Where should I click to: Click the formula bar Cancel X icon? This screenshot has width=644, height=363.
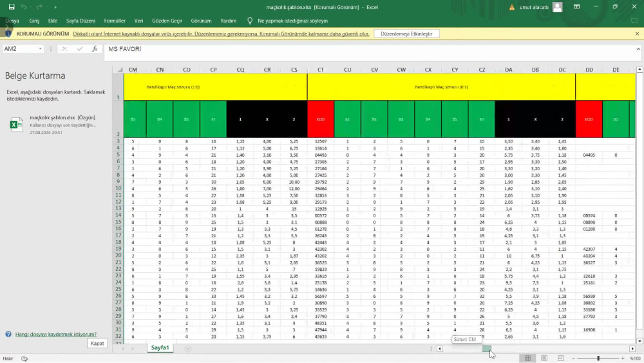pyautogui.click(x=64, y=49)
